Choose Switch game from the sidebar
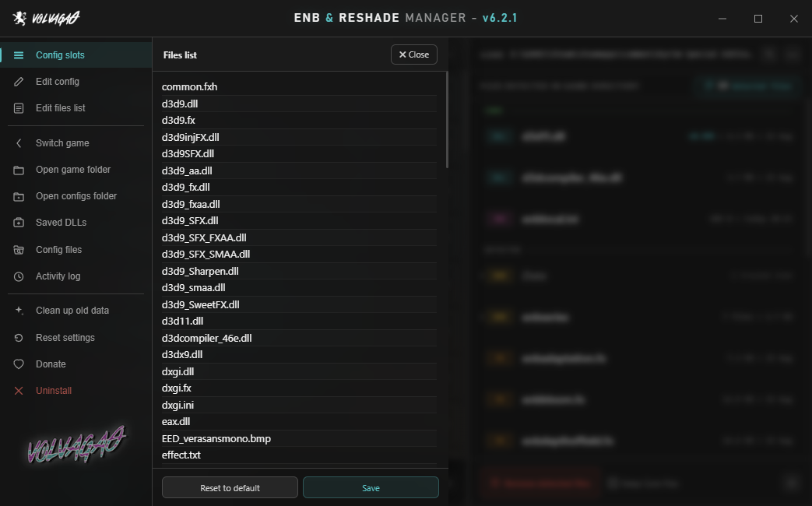 76,143
